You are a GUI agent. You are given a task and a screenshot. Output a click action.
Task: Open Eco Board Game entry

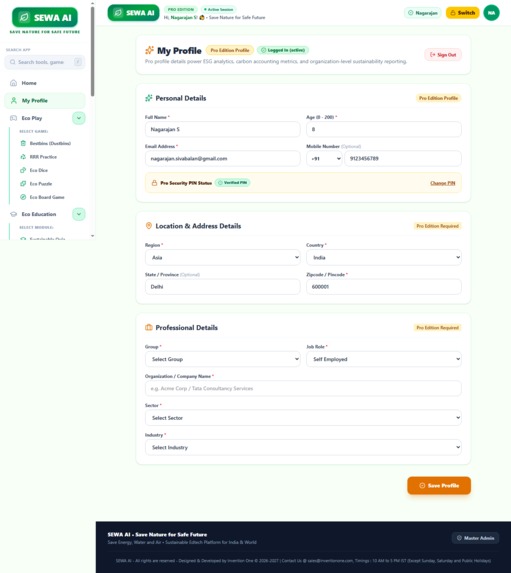tap(46, 197)
